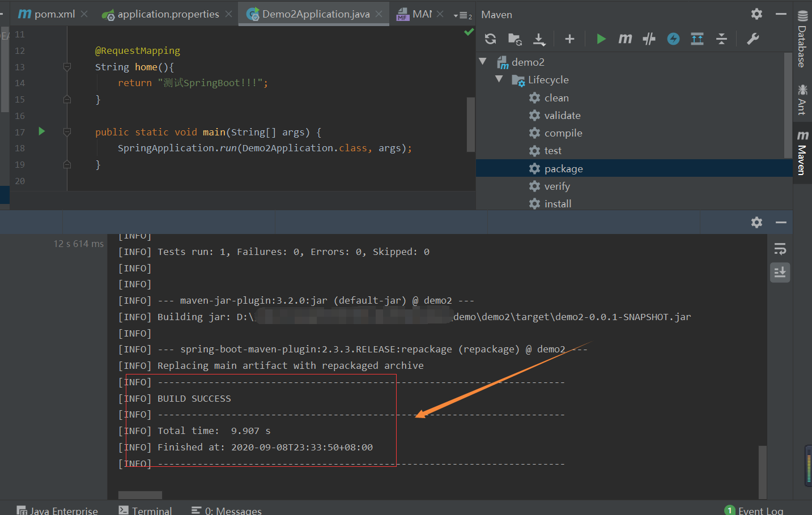Collapse the demo2 project node
The image size is (812, 515).
[483, 61]
